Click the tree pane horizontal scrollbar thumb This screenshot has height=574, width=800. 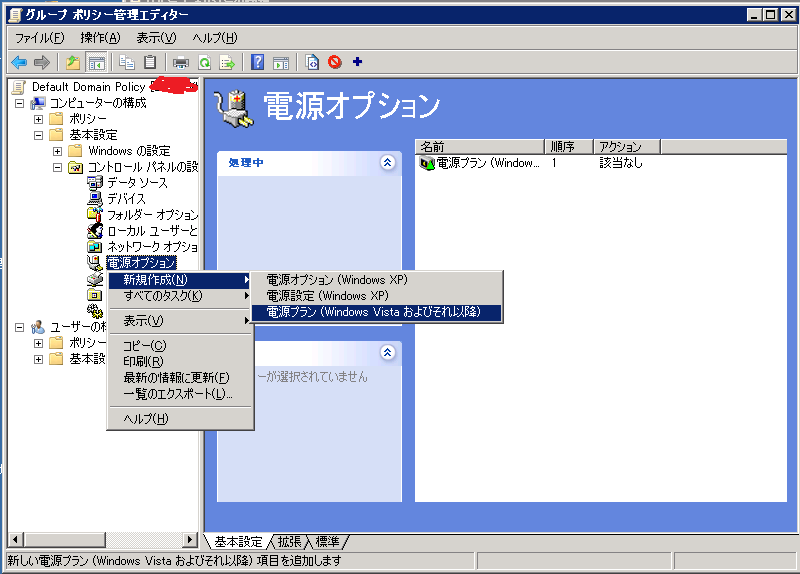click(64, 539)
